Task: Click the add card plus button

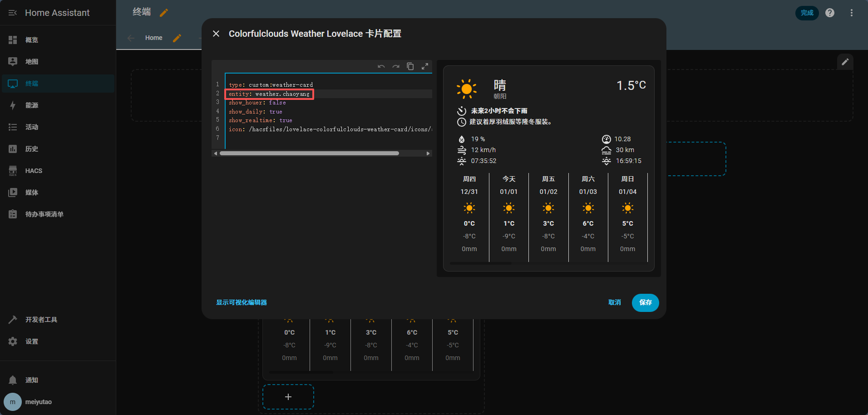Action: [x=288, y=397]
